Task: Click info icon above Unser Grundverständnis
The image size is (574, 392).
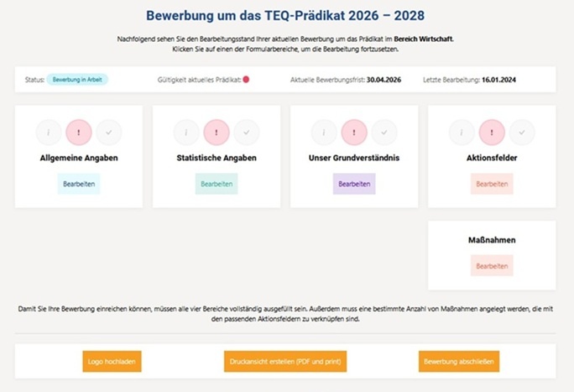Action: point(324,132)
